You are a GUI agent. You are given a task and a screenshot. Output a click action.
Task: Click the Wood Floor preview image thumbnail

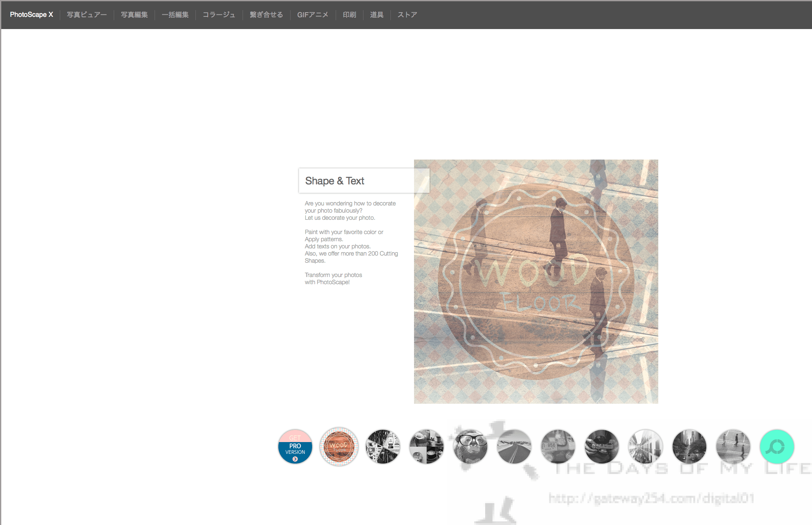(339, 446)
